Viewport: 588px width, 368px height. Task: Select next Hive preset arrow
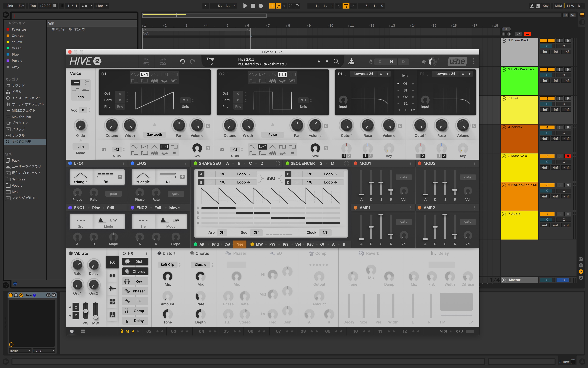pos(327,62)
